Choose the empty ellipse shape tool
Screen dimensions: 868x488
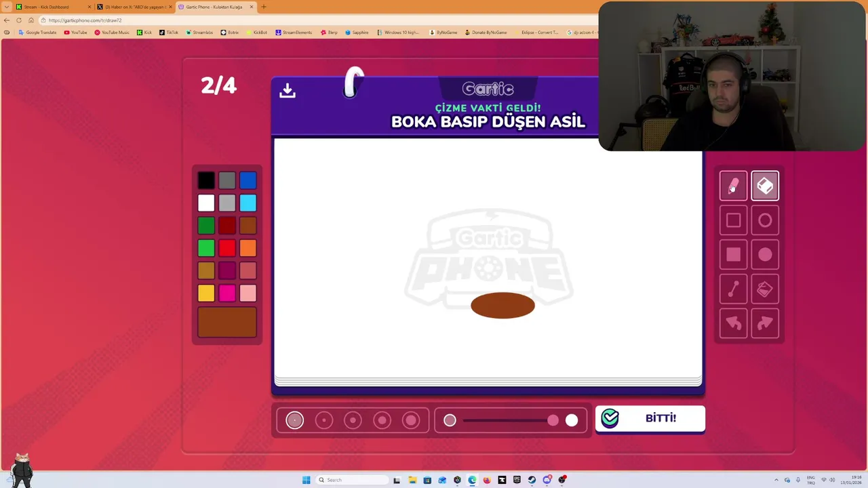(765, 220)
